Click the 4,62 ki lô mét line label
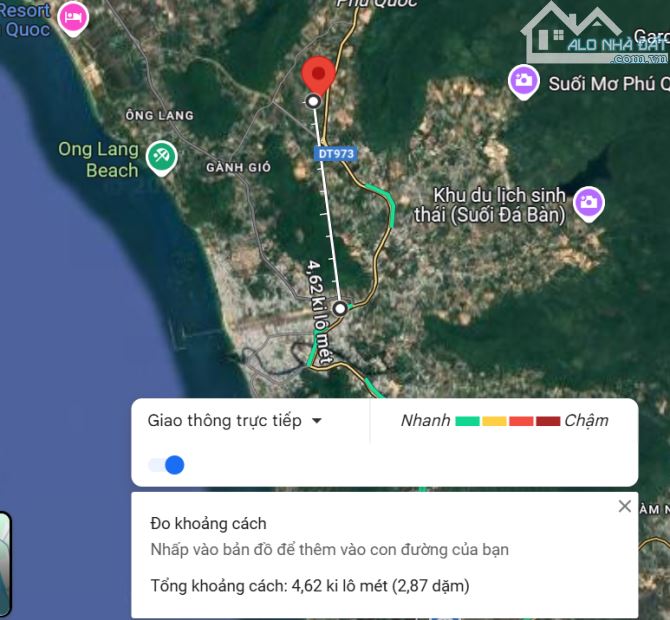The image size is (670, 620). coord(317,300)
